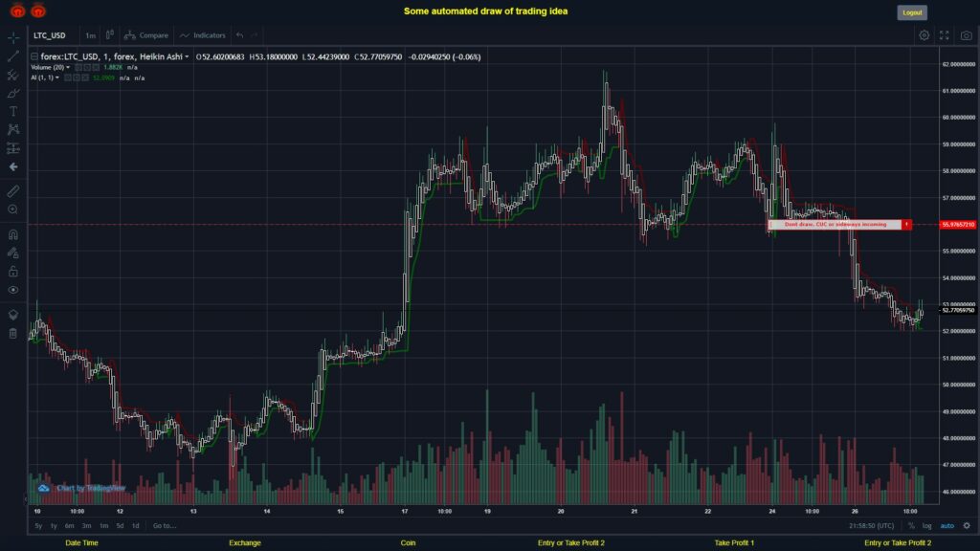Toggle lock all drawing tools
Viewport: 980px width, 551px height.
tap(13, 272)
